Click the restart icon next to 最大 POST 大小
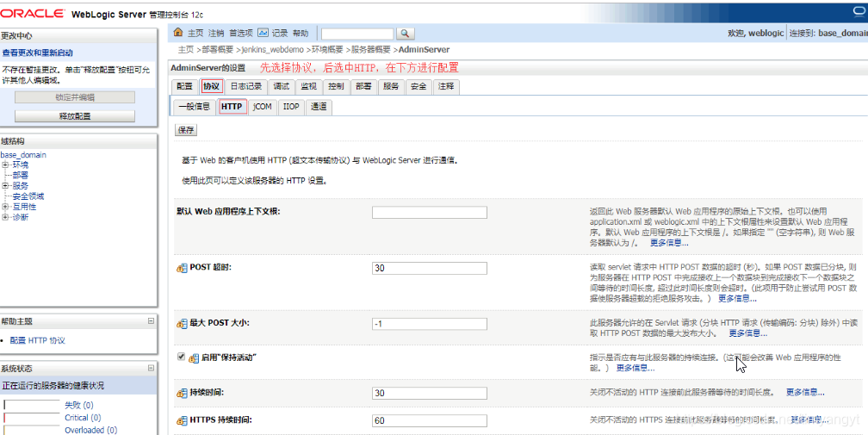868x435 pixels. tap(183, 324)
